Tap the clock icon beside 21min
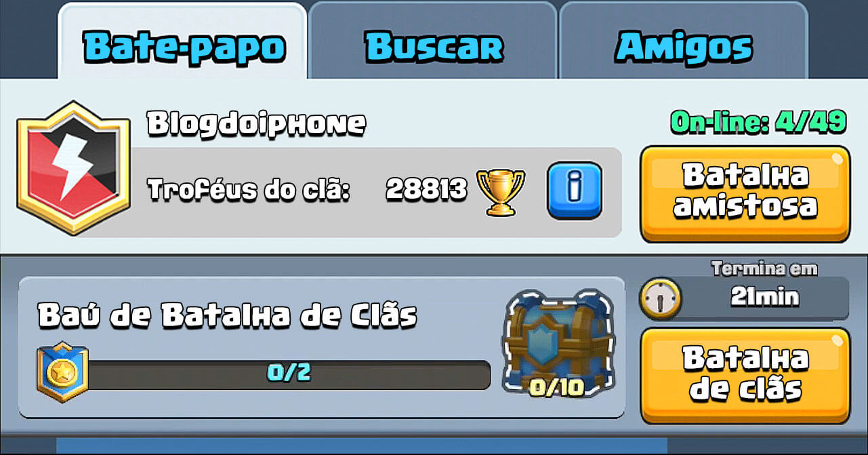 (661, 298)
